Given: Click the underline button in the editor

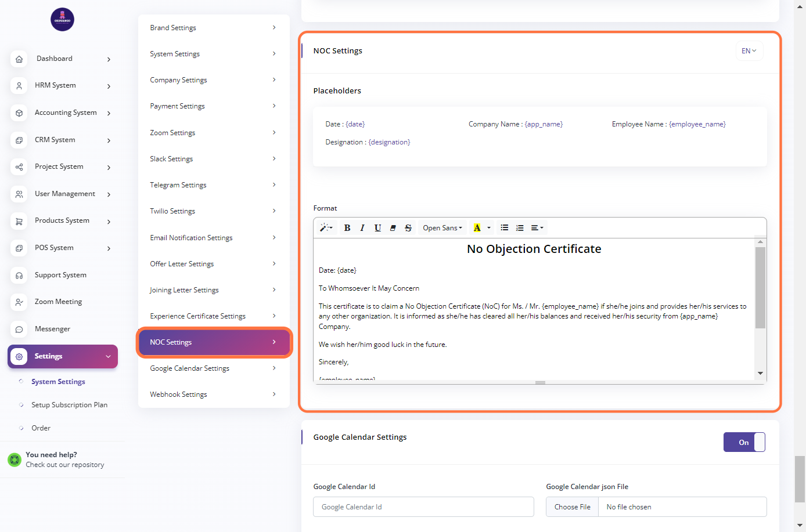Looking at the screenshot, I should tap(377, 228).
